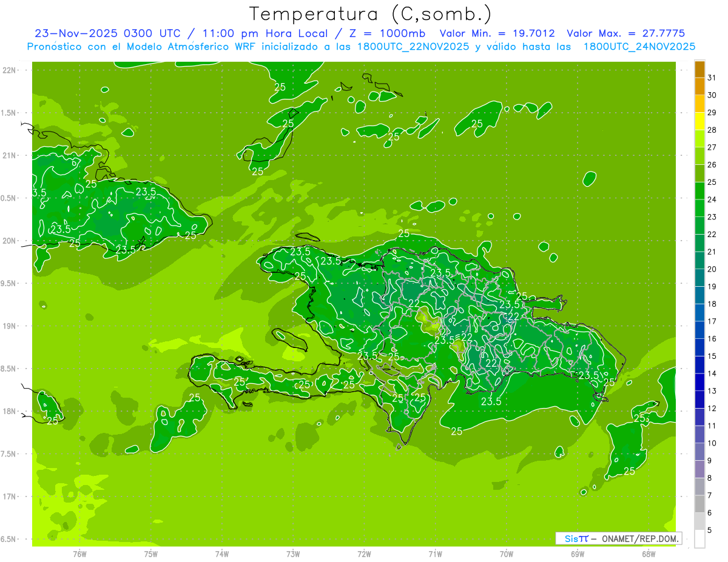728x562 pixels.
Task: Select the white swatch below label 5
Action: click(699, 539)
